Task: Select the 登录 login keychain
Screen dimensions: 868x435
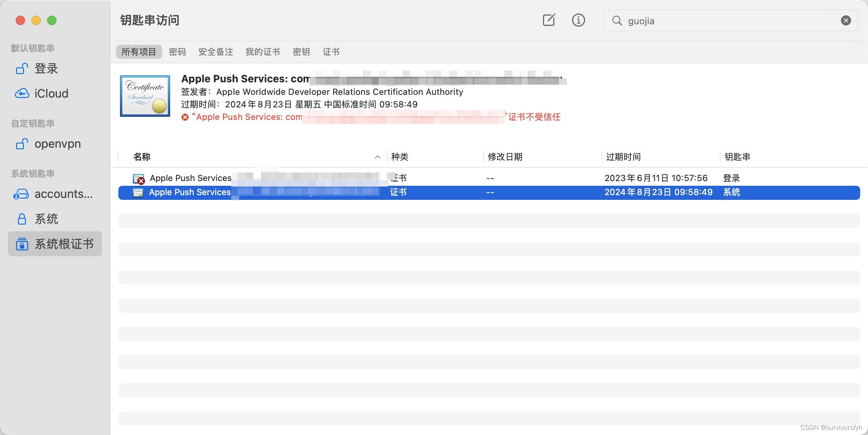Action: pos(46,69)
